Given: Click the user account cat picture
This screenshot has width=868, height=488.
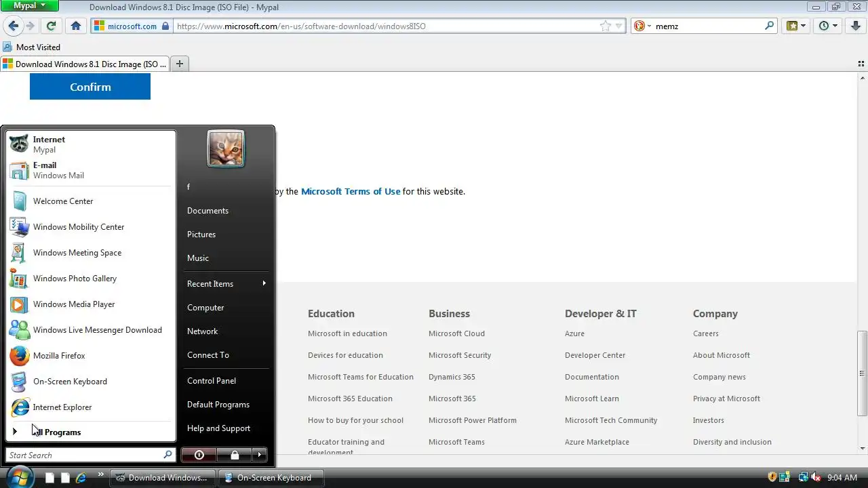Looking at the screenshot, I should (x=226, y=148).
